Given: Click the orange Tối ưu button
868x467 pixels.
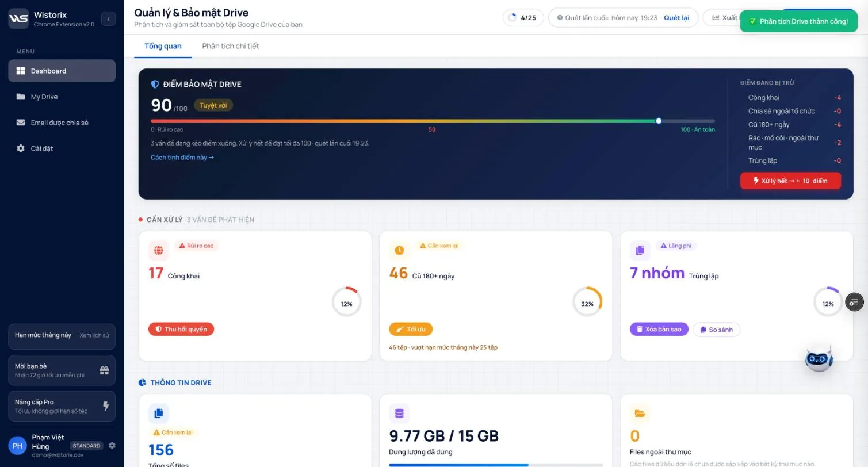Looking at the screenshot, I should tap(411, 329).
